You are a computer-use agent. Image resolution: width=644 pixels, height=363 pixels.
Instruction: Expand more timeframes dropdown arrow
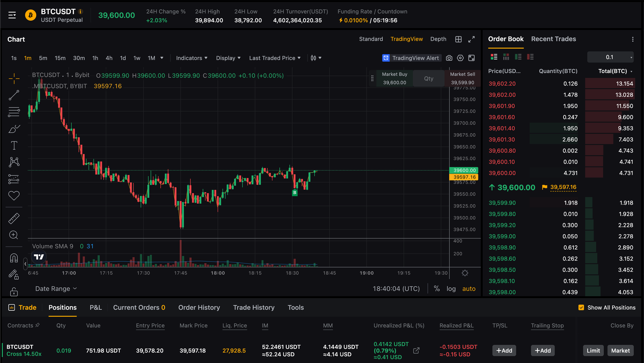click(162, 58)
